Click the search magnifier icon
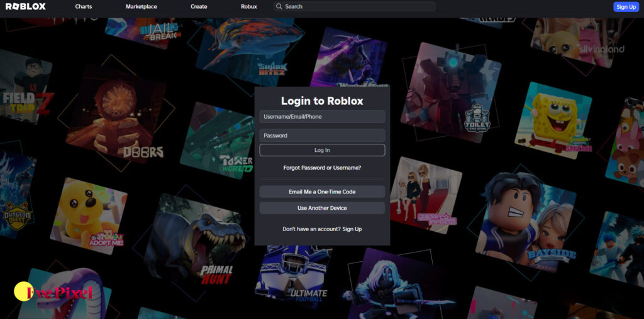This screenshot has width=644, height=319. click(279, 6)
